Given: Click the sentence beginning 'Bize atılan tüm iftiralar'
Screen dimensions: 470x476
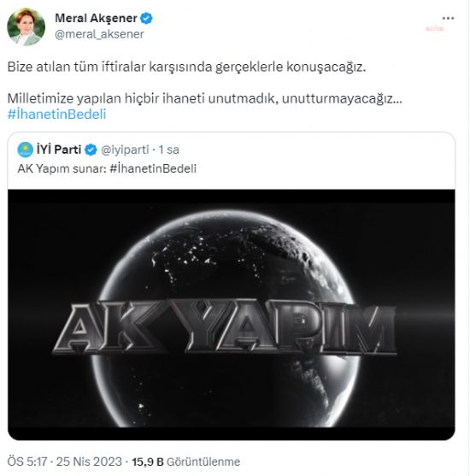Looking at the screenshot, I should pyautogui.click(x=187, y=68).
